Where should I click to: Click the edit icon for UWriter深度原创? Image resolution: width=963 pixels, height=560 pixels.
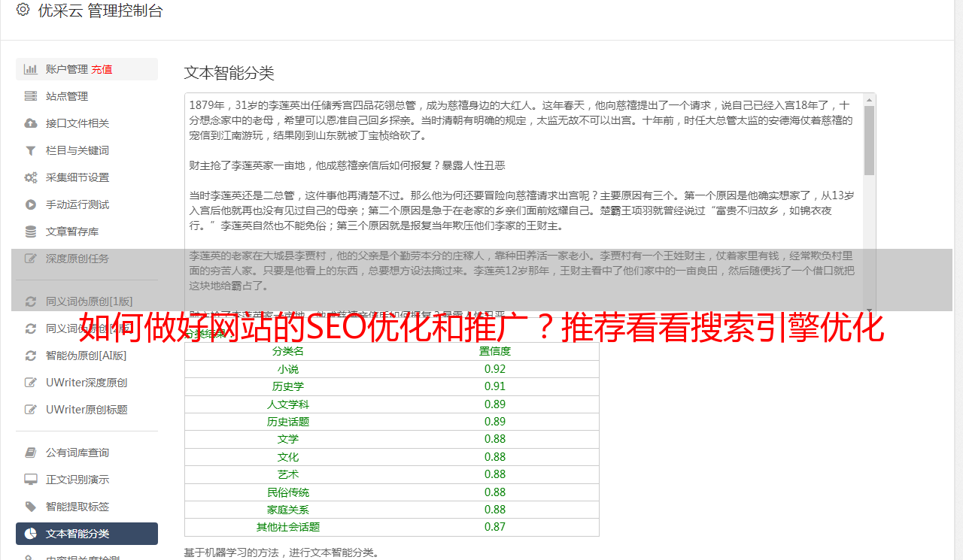[x=30, y=383]
